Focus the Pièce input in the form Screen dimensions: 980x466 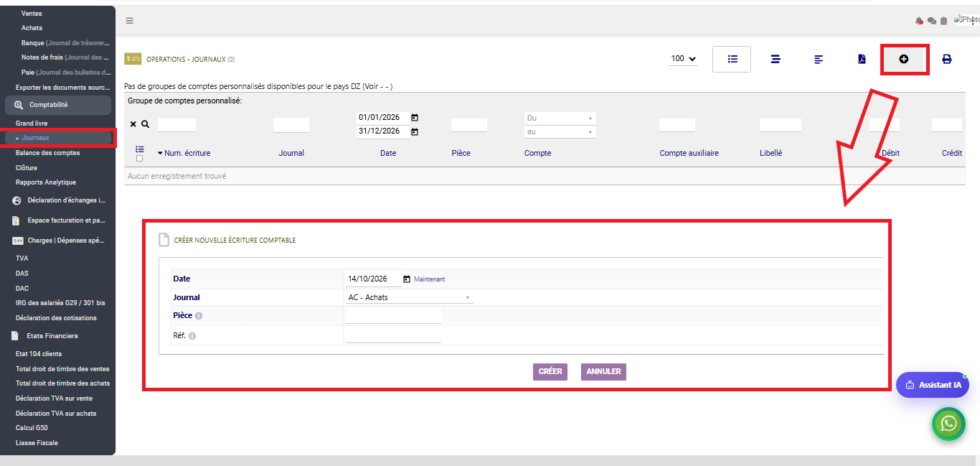pos(393,315)
